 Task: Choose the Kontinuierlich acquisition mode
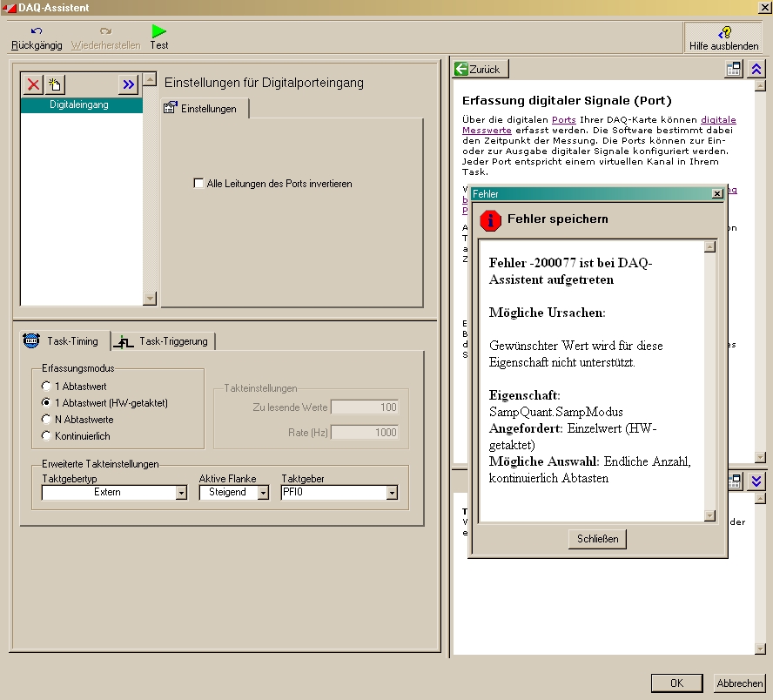(x=47, y=435)
